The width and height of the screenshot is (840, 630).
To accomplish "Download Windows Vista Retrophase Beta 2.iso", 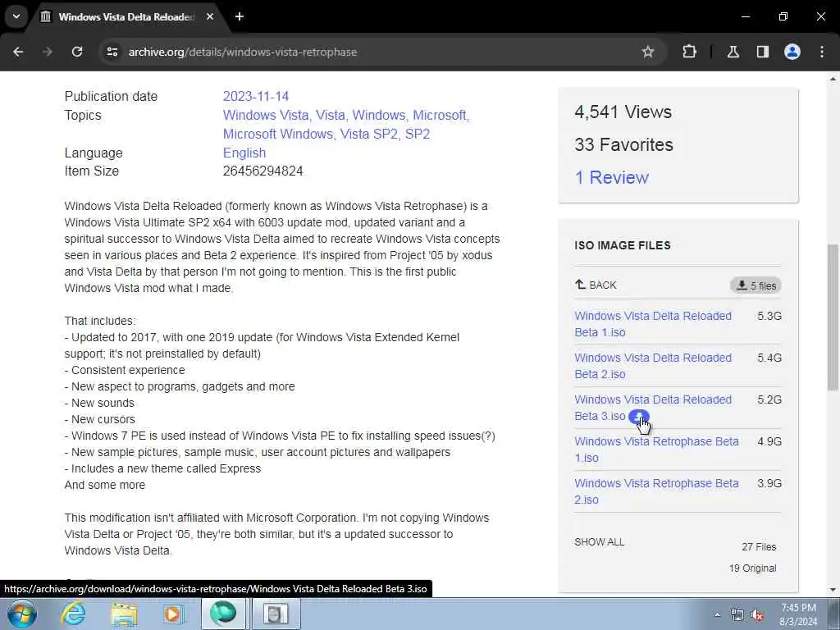I will click(656, 491).
